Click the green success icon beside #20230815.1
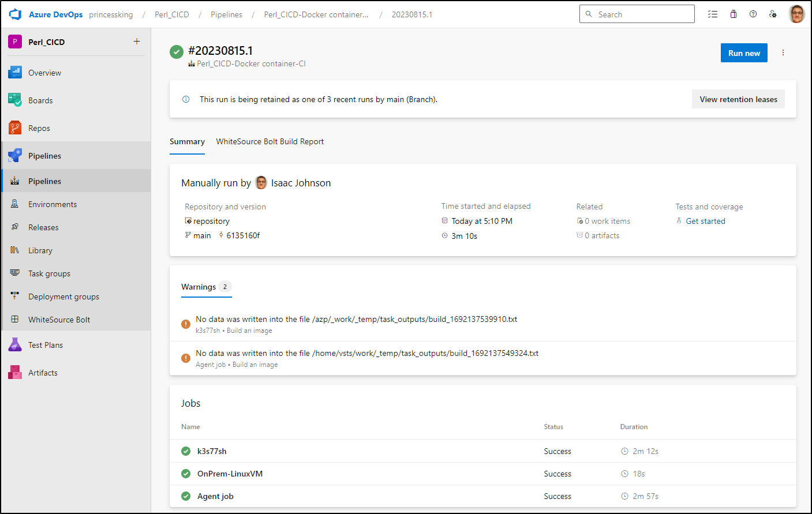 [x=177, y=52]
